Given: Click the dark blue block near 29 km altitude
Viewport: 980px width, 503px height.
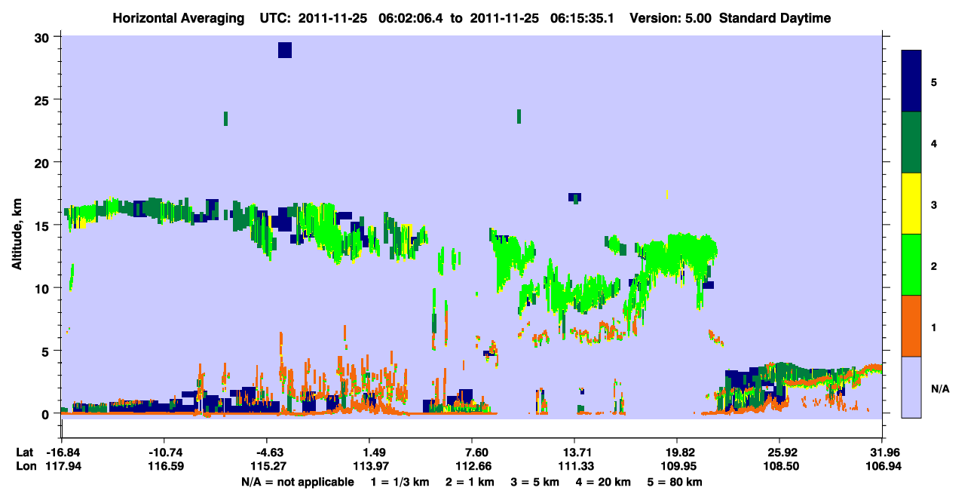Looking at the screenshot, I should pyautogui.click(x=285, y=51).
